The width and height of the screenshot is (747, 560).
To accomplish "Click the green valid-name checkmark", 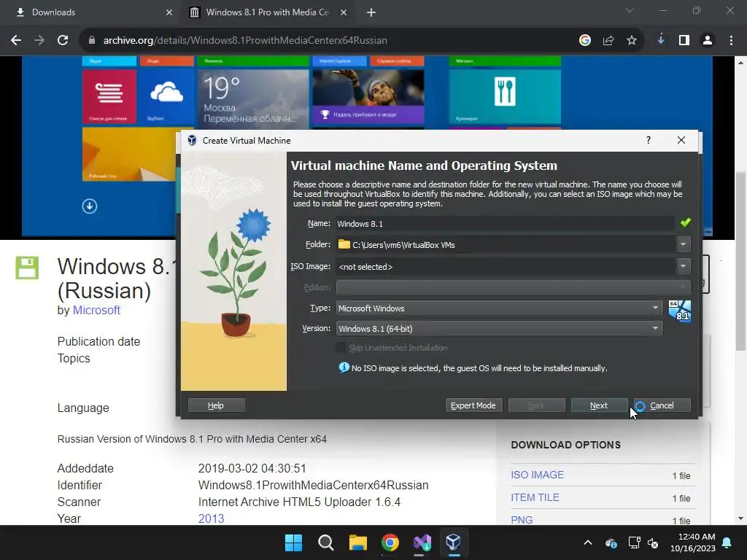I will (685, 222).
